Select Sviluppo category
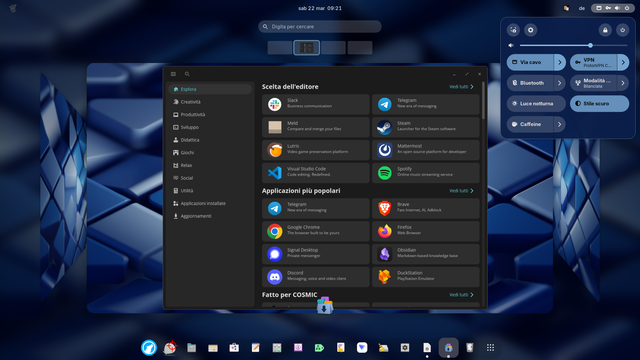The width and height of the screenshot is (640, 360). 210,127
